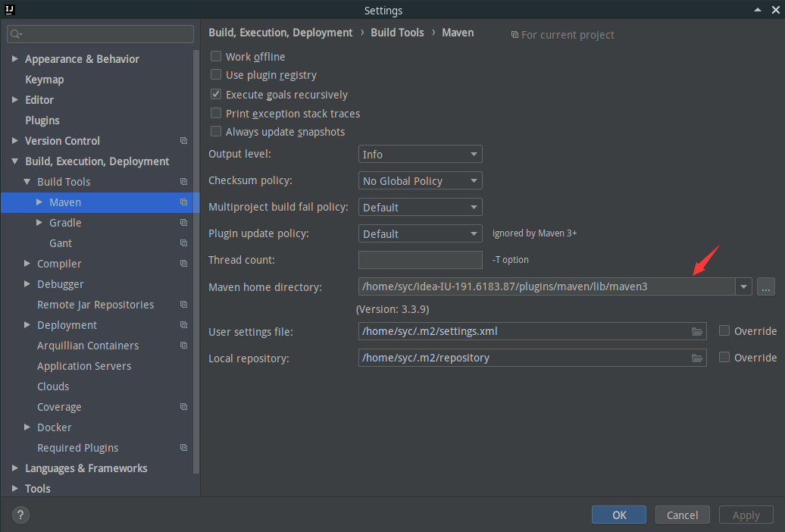Click Build, Execution, Deployment breadcrumb
785x532 pixels.
pyautogui.click(x=280, y=33)
